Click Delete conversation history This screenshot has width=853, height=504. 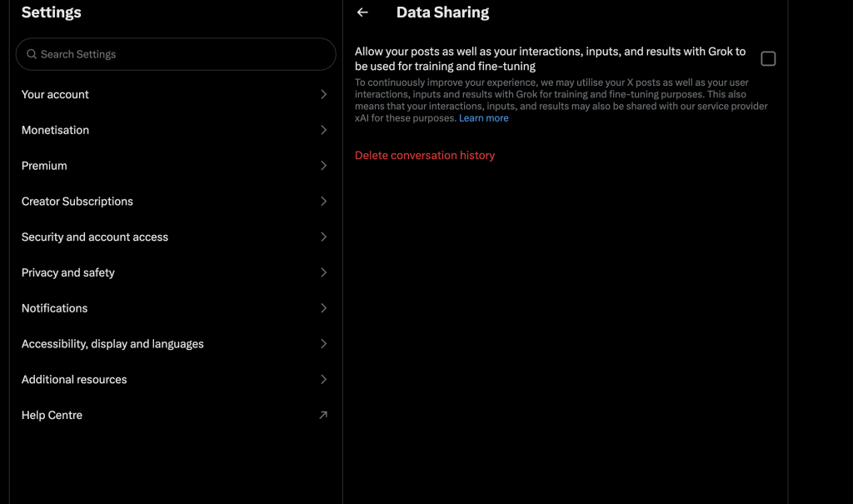[425, 156]
